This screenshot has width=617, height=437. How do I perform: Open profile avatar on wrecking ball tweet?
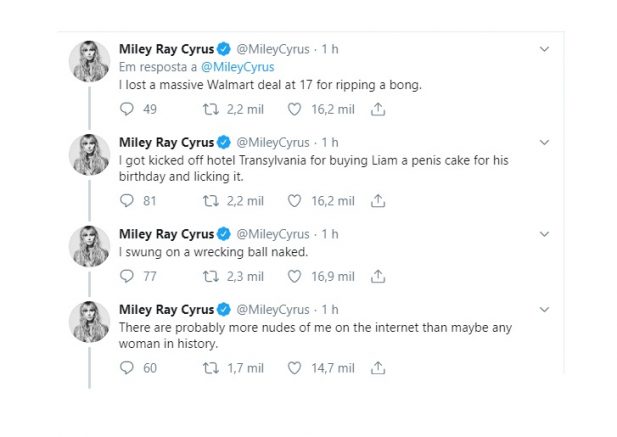click(90, 246)
